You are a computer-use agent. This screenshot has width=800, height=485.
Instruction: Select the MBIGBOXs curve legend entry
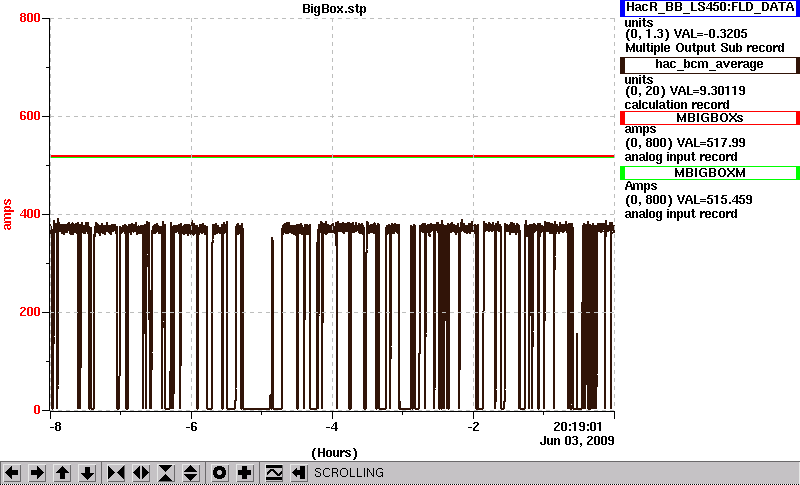click(x=710, y=118)
